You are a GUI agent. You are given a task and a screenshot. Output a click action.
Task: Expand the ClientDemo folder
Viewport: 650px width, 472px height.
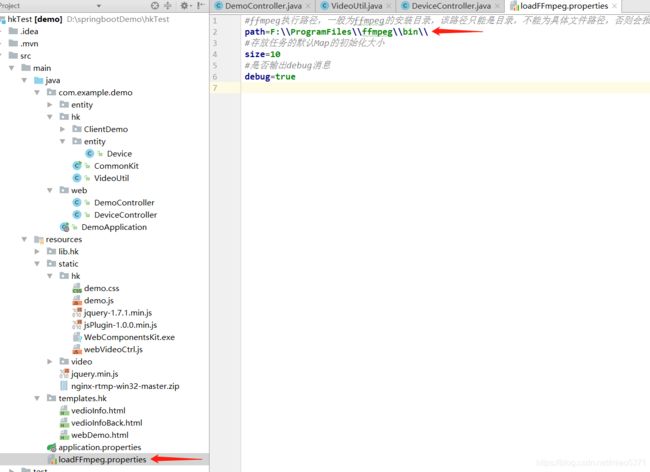[63, 129]
